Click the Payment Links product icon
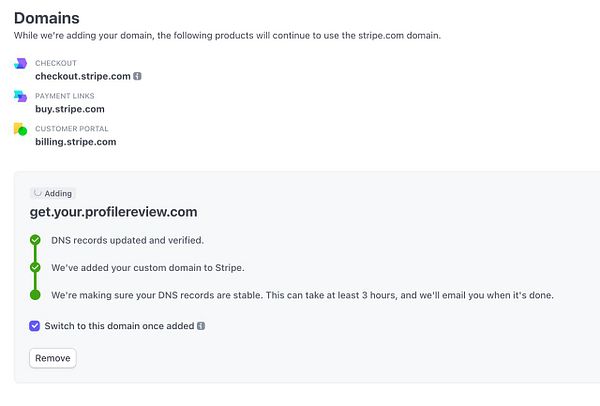The image size is (600, 406). [20, 96]
